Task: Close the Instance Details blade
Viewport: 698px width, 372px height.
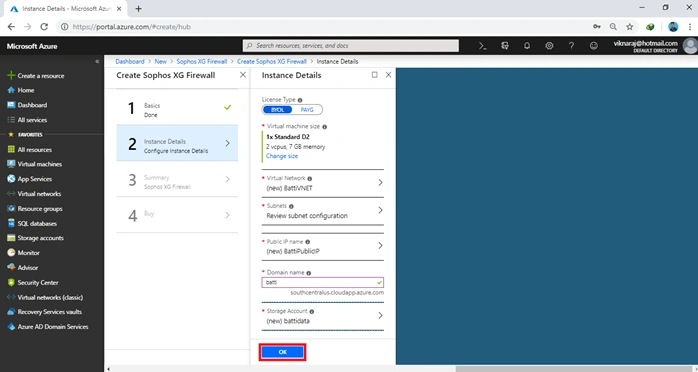Action: coord(388,75)
